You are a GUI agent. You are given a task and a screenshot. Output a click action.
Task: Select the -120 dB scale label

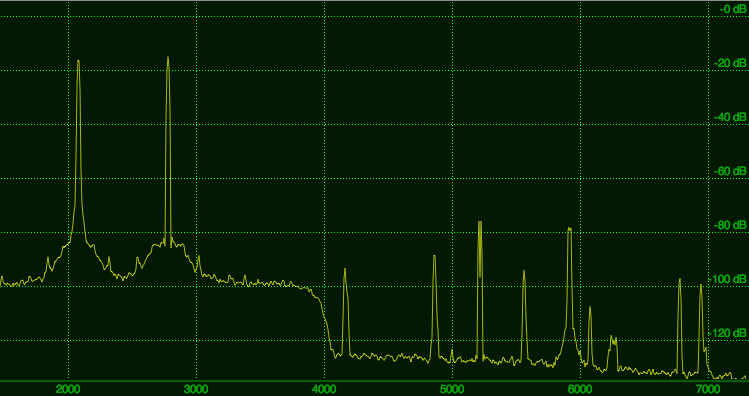(728, 333)
